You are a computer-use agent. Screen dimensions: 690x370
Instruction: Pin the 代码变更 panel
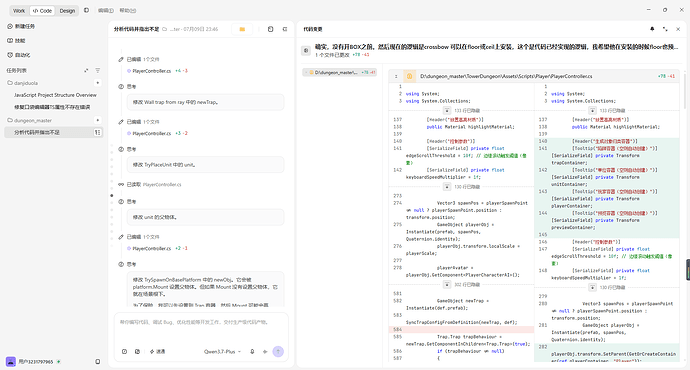[652, 29]
